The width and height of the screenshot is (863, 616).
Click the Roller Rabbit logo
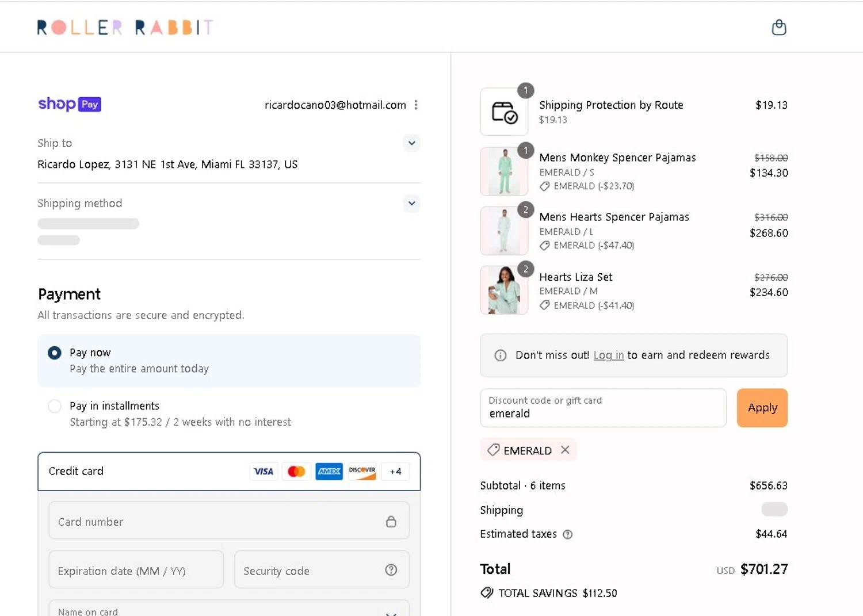125,27
